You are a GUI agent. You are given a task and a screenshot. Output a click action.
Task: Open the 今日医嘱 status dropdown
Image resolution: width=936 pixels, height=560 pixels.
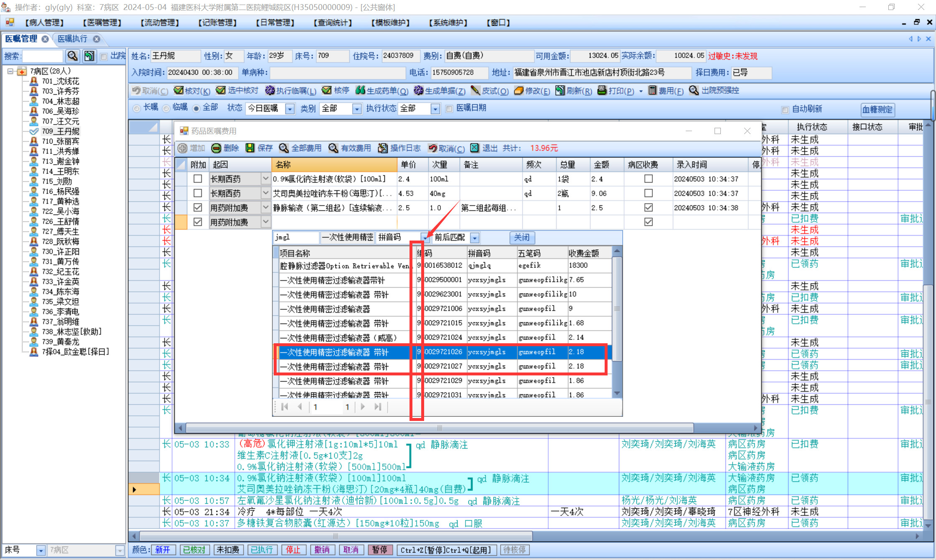[x=290, y=109]
